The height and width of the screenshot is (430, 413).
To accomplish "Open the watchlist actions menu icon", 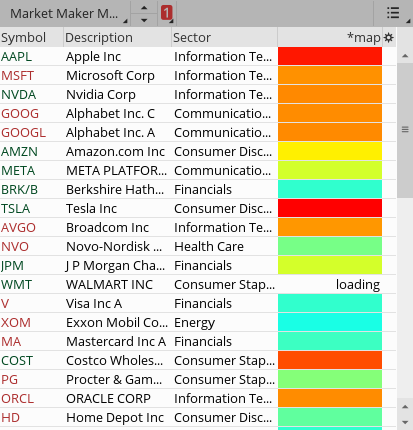I will point(393,13).
